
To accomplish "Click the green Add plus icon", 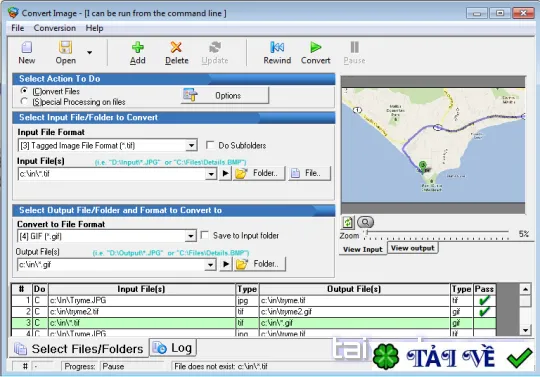I will [138, 48].
